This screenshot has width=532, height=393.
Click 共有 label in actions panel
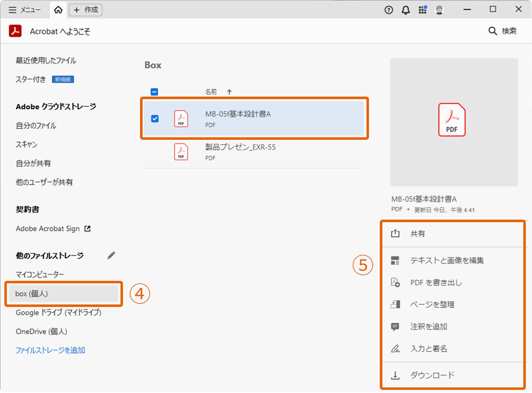417,234
